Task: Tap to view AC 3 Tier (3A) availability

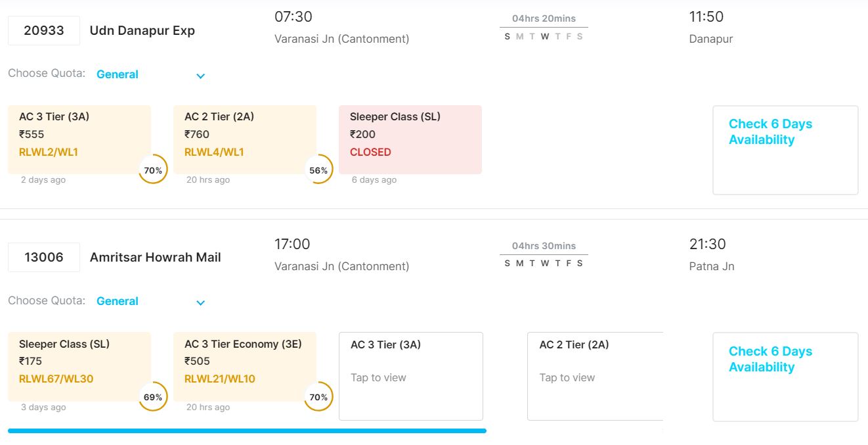Action: click(x=410, y=376)
